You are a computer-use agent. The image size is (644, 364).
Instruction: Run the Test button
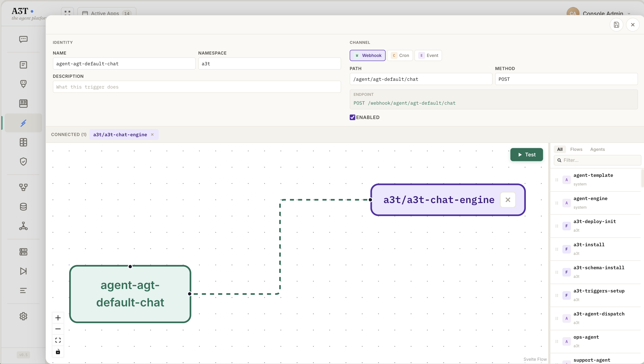pyautogui.click(x=526, y=155)
